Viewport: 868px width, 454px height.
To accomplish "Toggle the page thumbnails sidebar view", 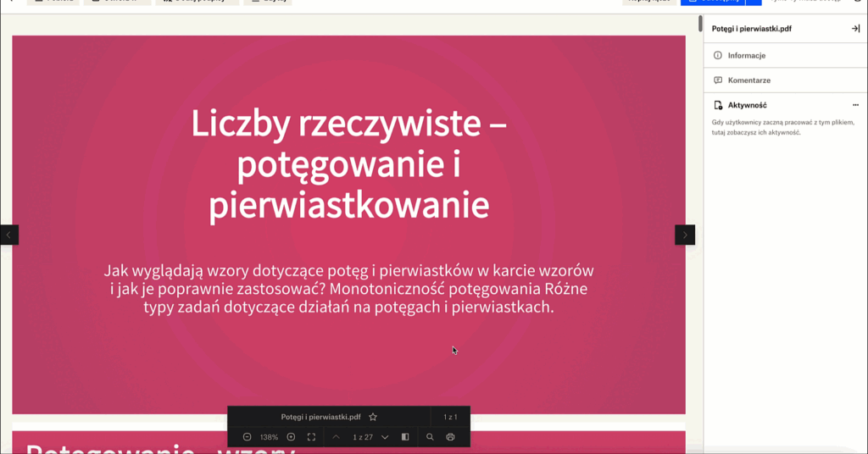I will click(405, 437).
